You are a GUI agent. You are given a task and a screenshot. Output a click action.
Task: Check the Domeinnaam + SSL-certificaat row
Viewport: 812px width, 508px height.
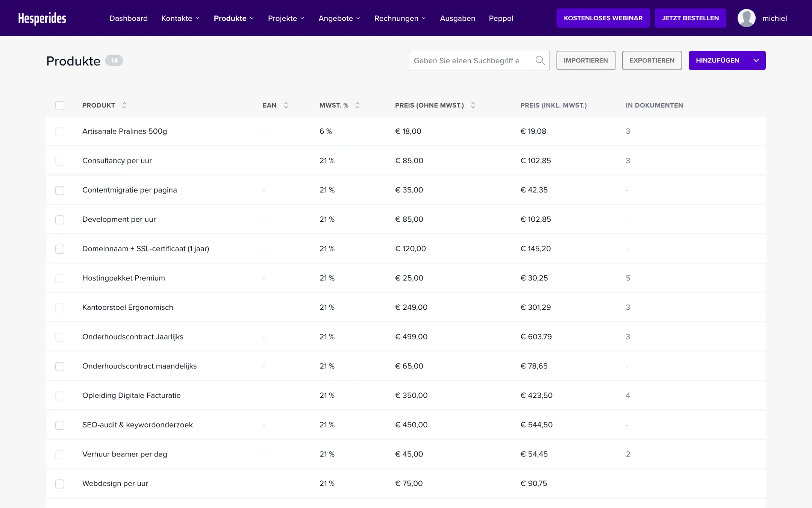coord(60,249)
